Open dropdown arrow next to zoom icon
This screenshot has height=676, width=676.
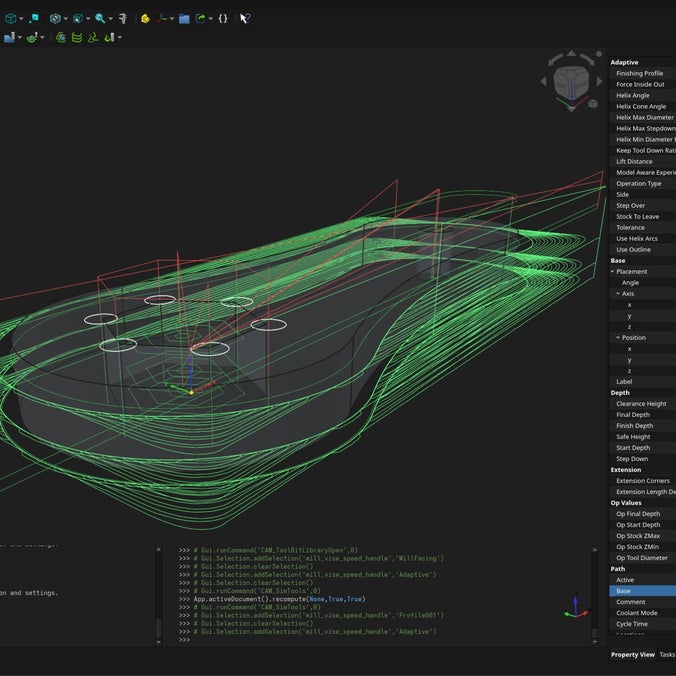tap(110, 19)
